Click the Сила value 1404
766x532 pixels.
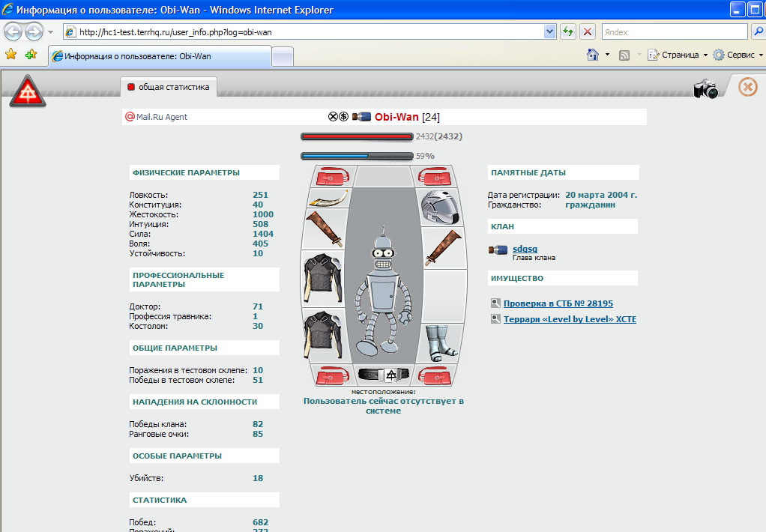click(x=263, y=234)
